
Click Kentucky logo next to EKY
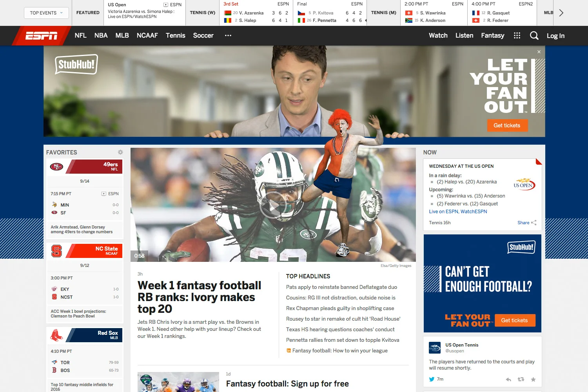54,289
